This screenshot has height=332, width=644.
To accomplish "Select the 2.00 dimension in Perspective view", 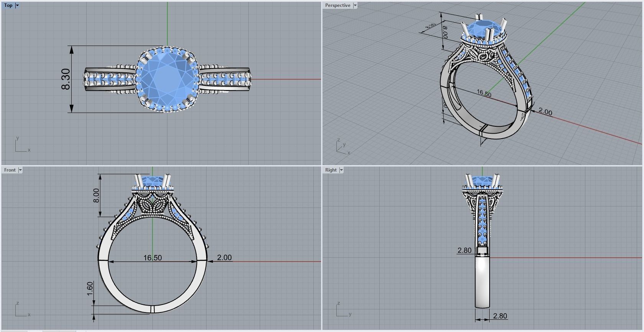I will click(x=545, y=112).
